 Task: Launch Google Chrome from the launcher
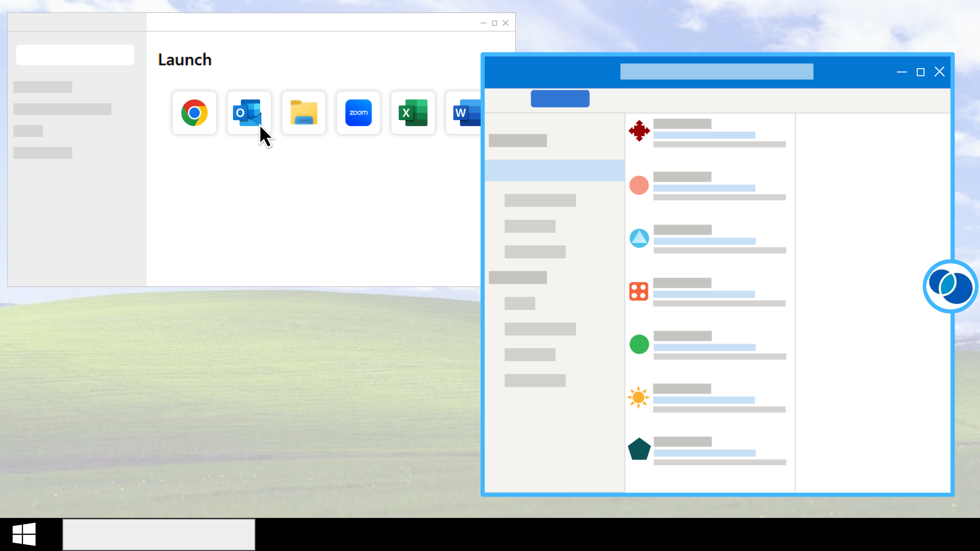[x=194, y=112]
